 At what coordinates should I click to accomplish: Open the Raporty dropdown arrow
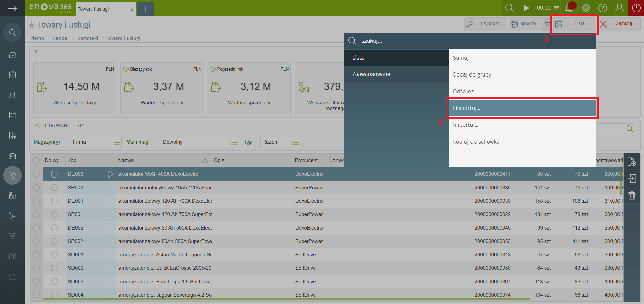(547, 24)
